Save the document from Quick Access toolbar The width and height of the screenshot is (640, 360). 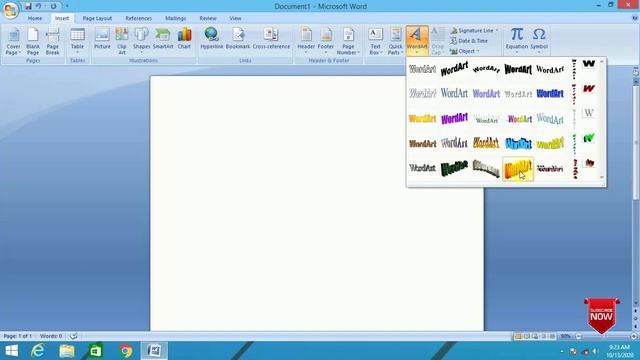(28, 6)
